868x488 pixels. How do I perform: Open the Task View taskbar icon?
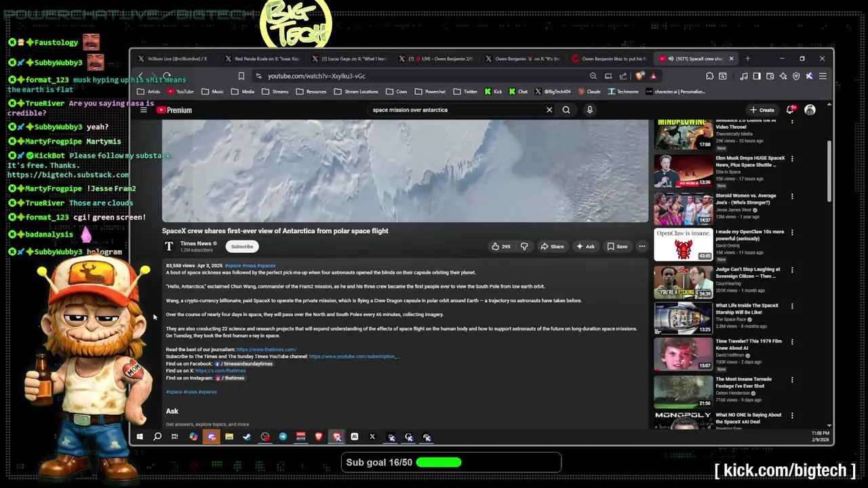click(x=175, y=437)
